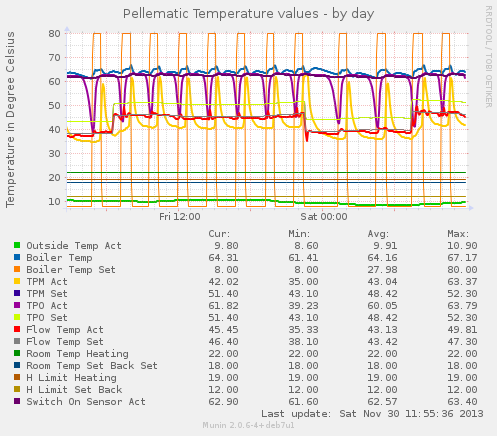Select the 'TPM Act' legend label
This screenshot has width=497, height=436.
47,282
